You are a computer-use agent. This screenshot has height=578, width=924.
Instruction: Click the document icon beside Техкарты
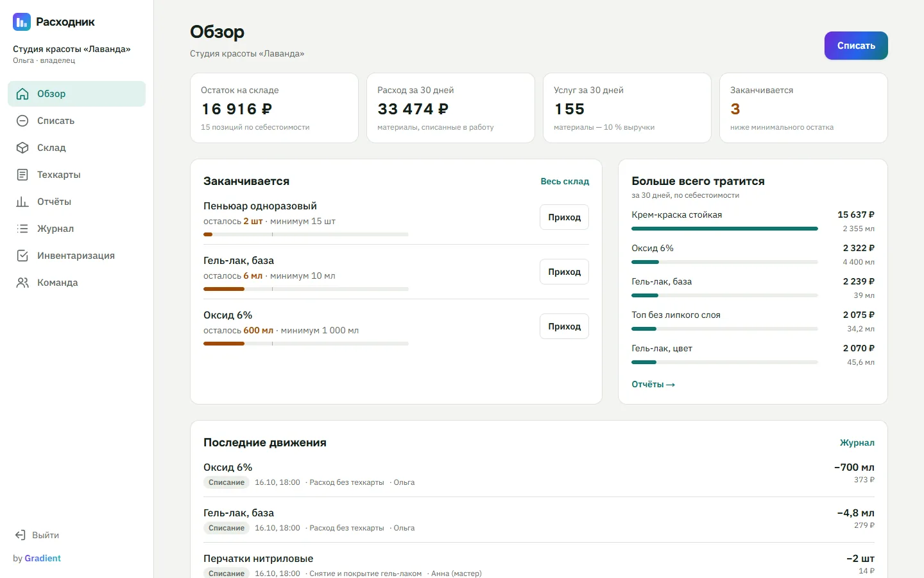tap(22, 175)
